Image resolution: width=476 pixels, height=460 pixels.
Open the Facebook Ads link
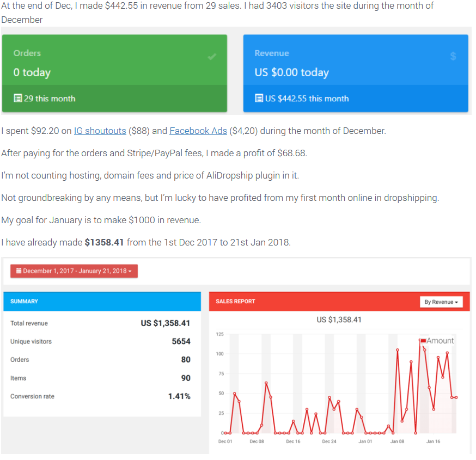pos(198,131)
